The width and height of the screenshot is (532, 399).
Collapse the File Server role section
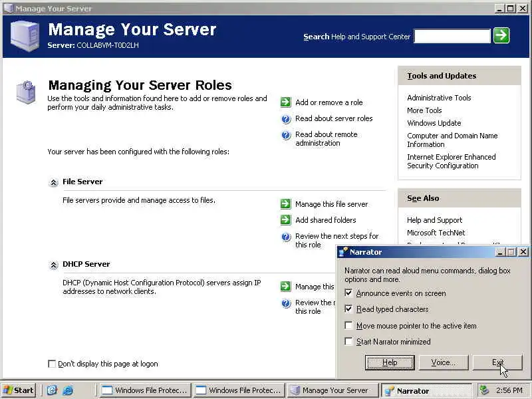click(53, 182)
